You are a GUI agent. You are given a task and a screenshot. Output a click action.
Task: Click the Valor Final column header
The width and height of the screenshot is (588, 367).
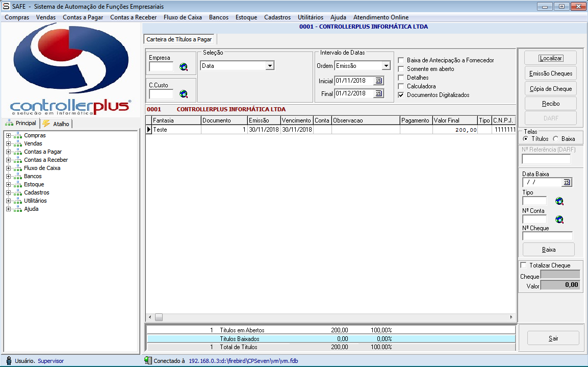coord(455,120)
